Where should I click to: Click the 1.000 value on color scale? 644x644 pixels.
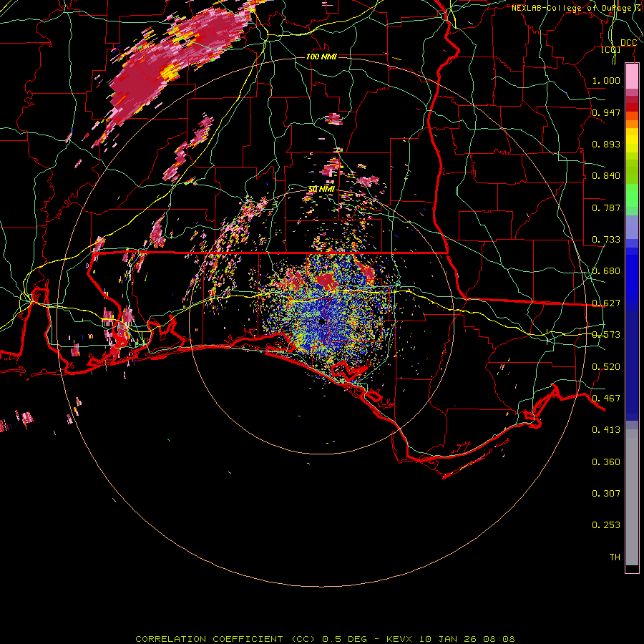[x=606, y=80]
